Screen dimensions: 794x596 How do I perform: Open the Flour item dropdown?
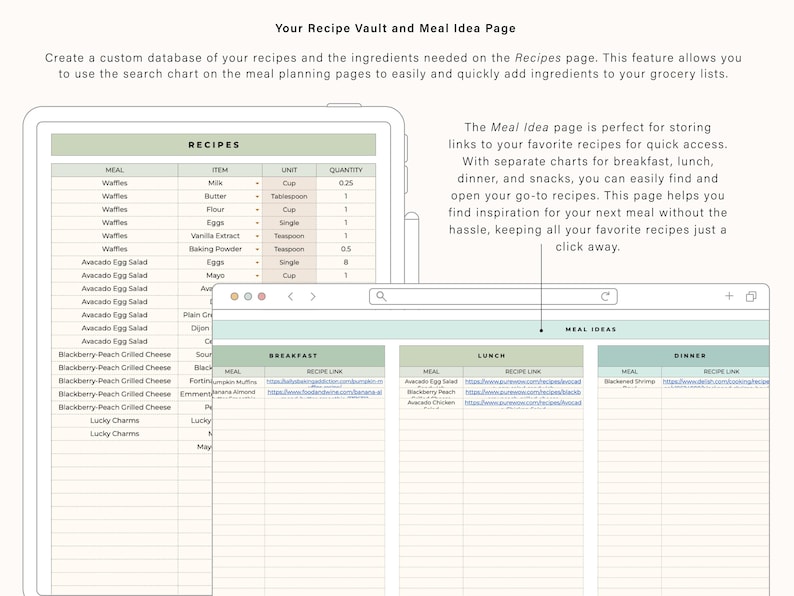tap(257, 210)
